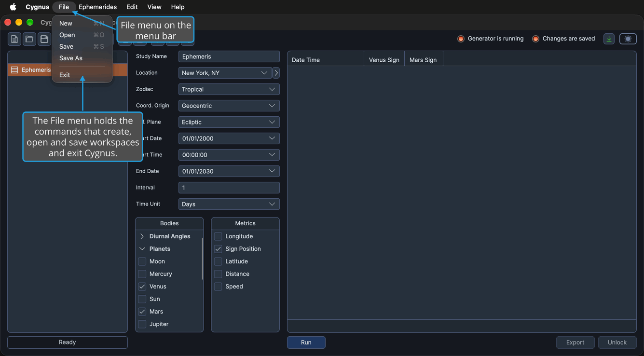
Task: Open the End Date picker dropdown
Action: [x=229, y=171]
